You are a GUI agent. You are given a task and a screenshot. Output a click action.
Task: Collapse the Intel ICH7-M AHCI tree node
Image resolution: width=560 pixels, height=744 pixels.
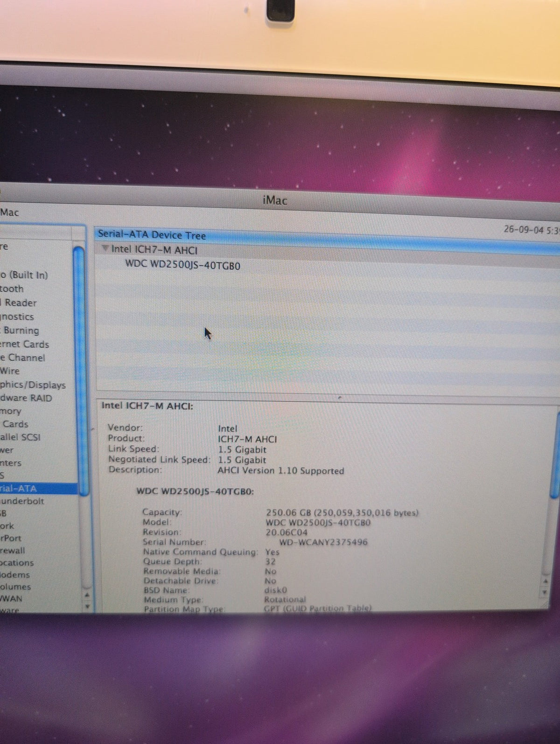click(105, 248)
